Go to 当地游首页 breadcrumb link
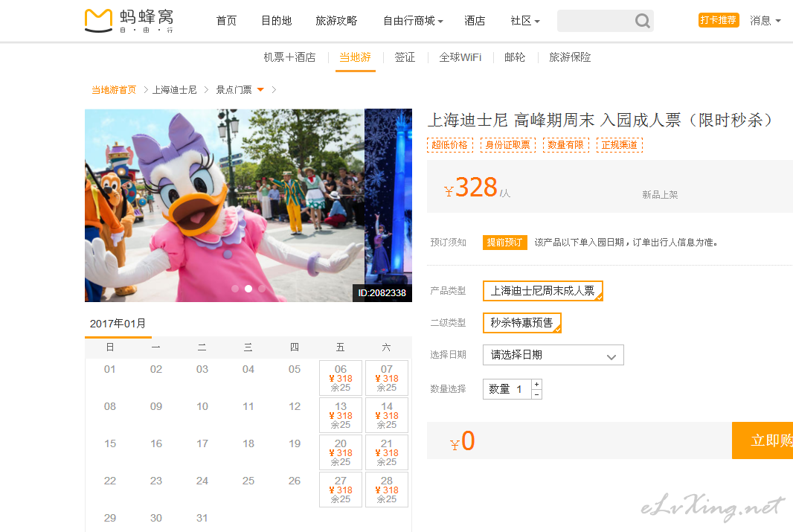 click(x=114, y=90)
